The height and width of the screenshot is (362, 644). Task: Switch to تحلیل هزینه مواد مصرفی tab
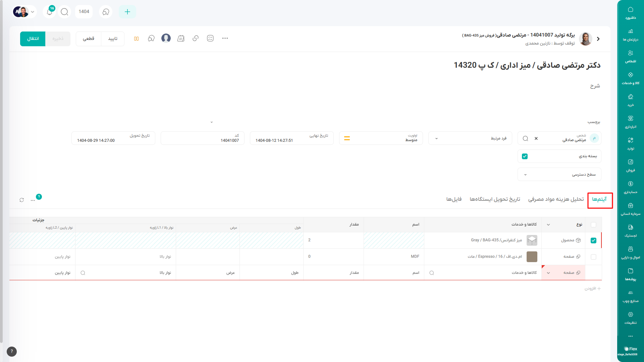click(x=556, y=199)
